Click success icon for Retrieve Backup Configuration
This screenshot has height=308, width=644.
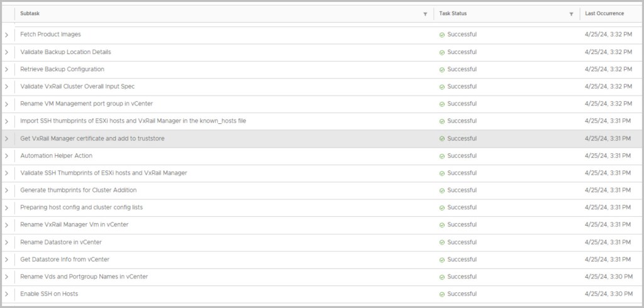442,69
